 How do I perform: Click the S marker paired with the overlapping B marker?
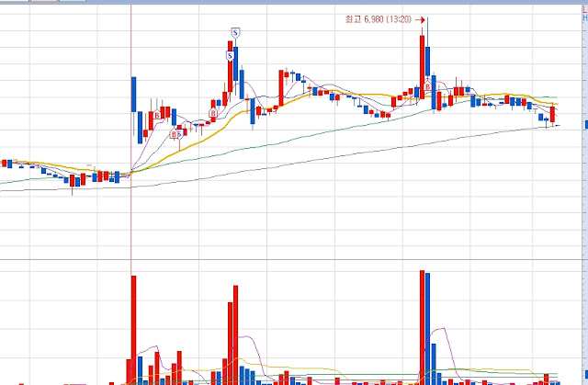point(180,134)
